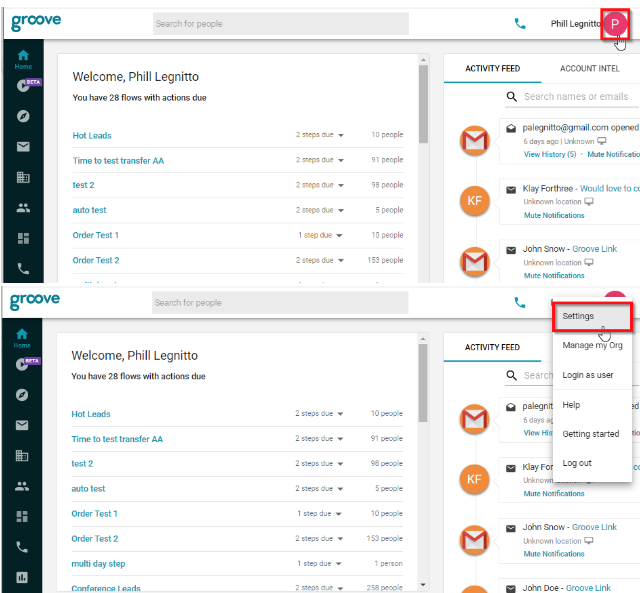Select ACTIVITY FEED tab in lower screenshot
640x593 pixels.
492,347
